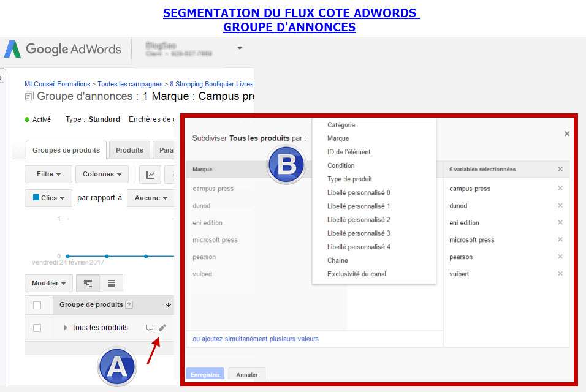Choose Libellé personnalisé 1 option

[359, 206]
